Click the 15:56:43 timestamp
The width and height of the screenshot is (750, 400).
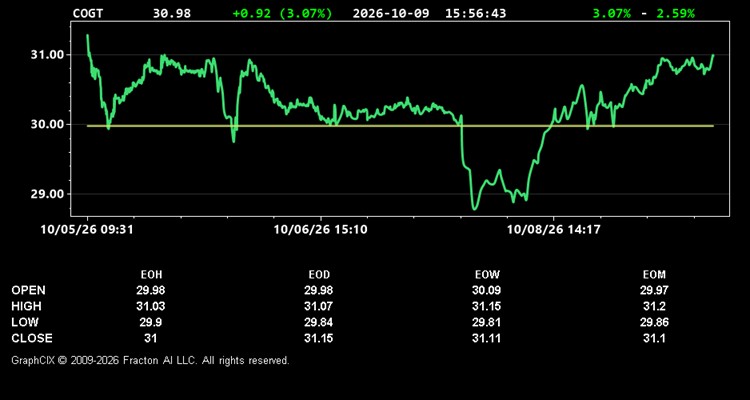tap(475, 13)
